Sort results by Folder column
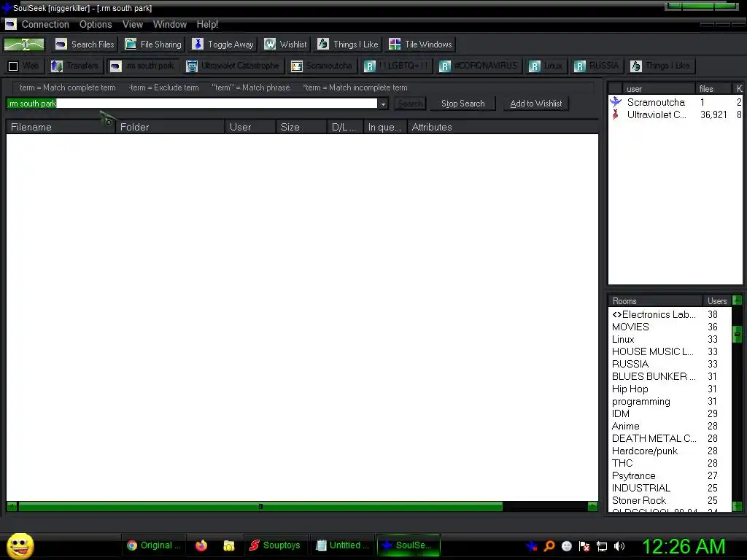Image resolution: width=747 pixels, height=560 pixels. 170,127
